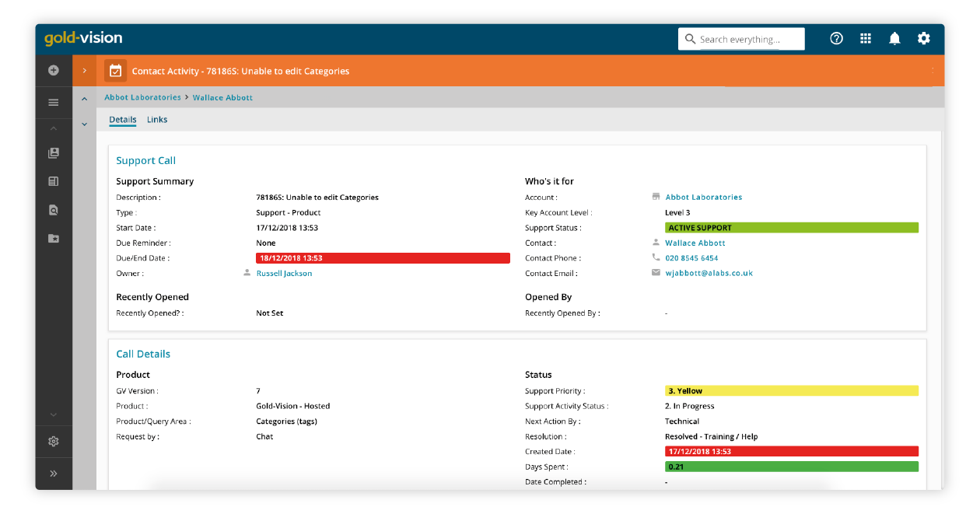
Task: Click the envelope icon beside contact email
Action: coord(656,273)
